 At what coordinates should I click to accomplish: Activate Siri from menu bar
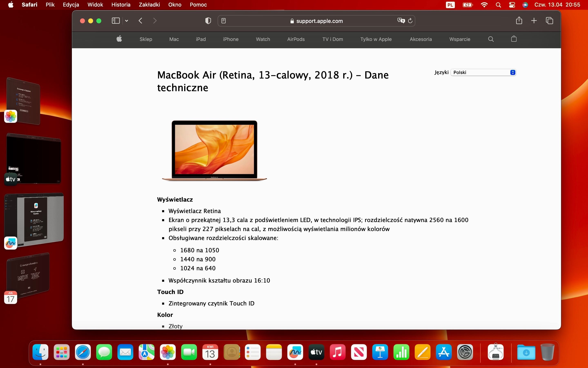coord(525,5)
